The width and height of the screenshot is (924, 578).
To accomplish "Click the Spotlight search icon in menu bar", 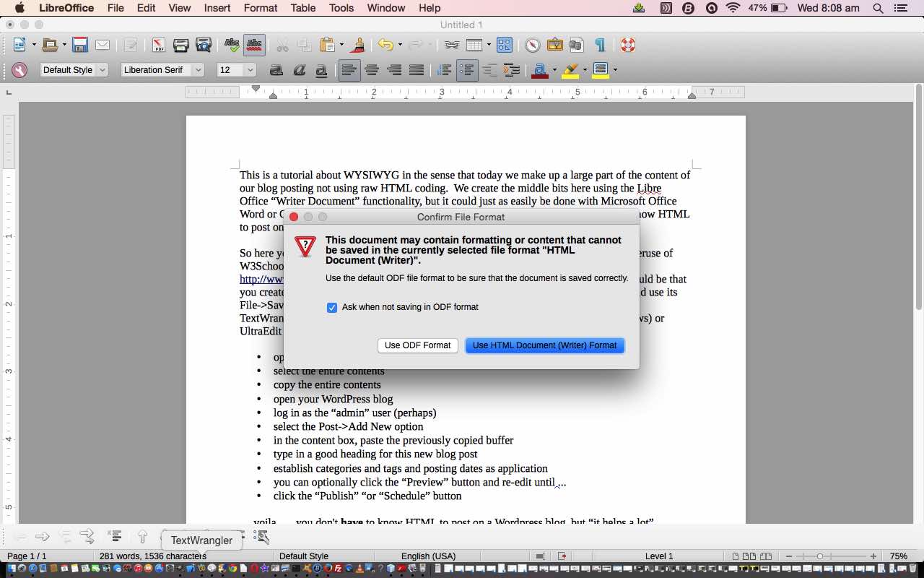I will tap(879, 8).
